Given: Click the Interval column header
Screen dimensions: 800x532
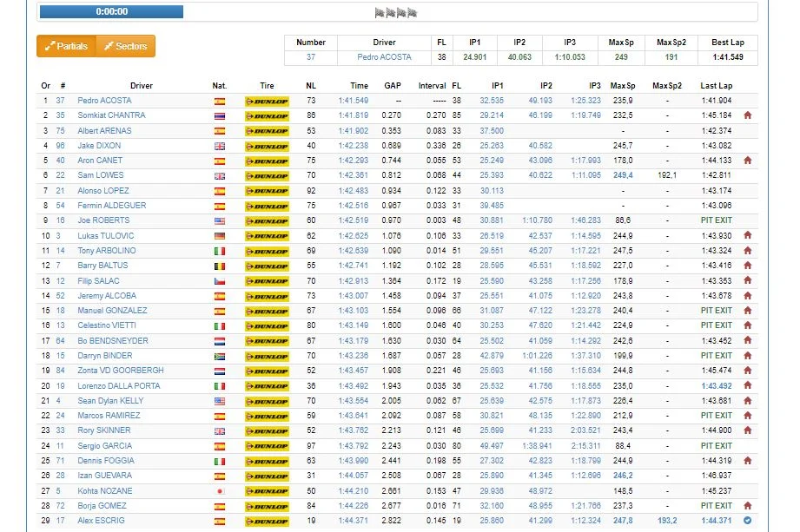Looking at the screenshot, I should point(433,86).
